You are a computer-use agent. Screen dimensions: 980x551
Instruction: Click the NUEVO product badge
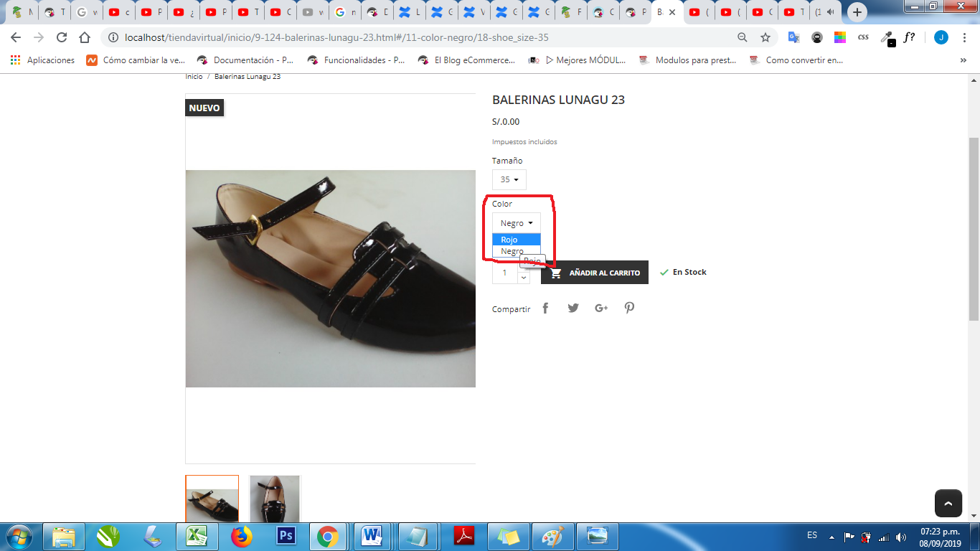click(204, 108)
